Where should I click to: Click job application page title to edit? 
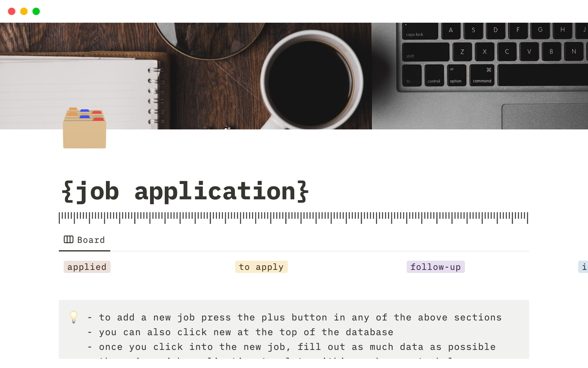[x=185, y=191]
